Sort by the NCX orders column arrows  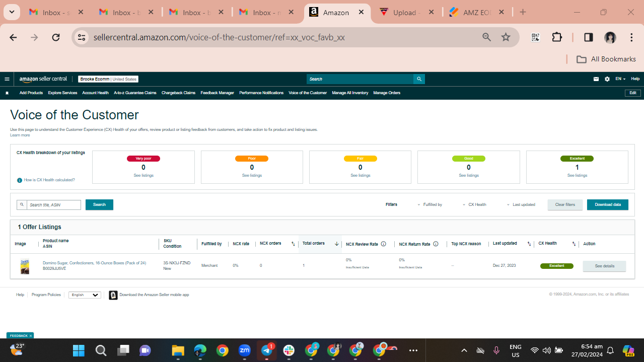pyautogui.click(x=293, y=244)
